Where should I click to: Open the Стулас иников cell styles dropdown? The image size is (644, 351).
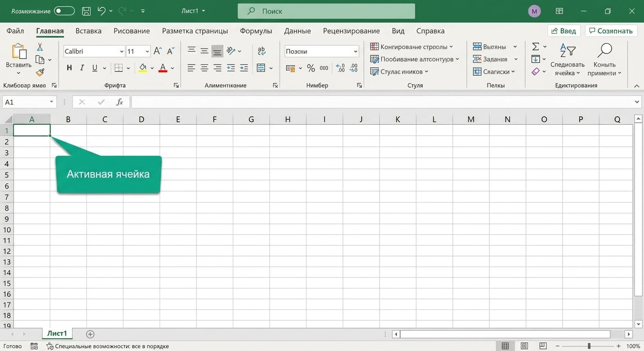[x=399, y=72]
